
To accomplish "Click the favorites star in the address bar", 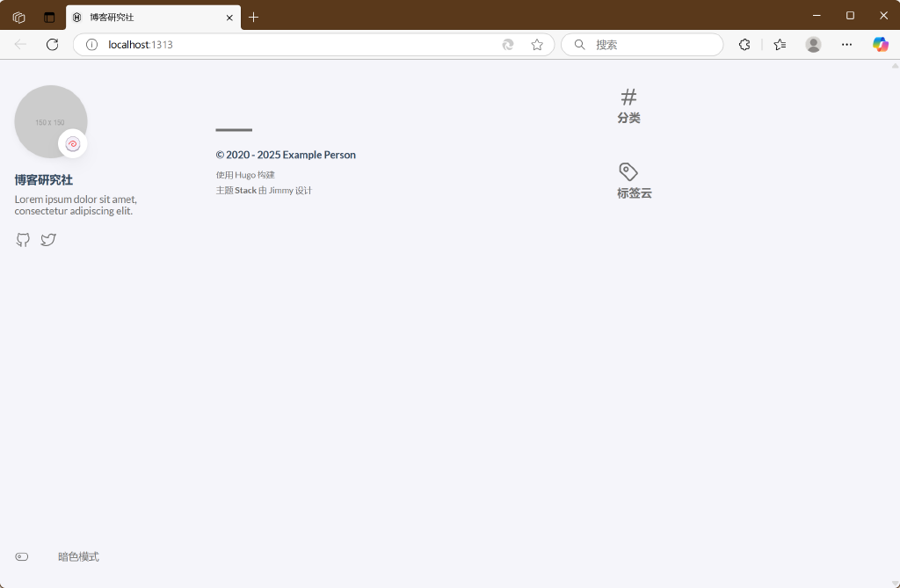I will [537, 44].
